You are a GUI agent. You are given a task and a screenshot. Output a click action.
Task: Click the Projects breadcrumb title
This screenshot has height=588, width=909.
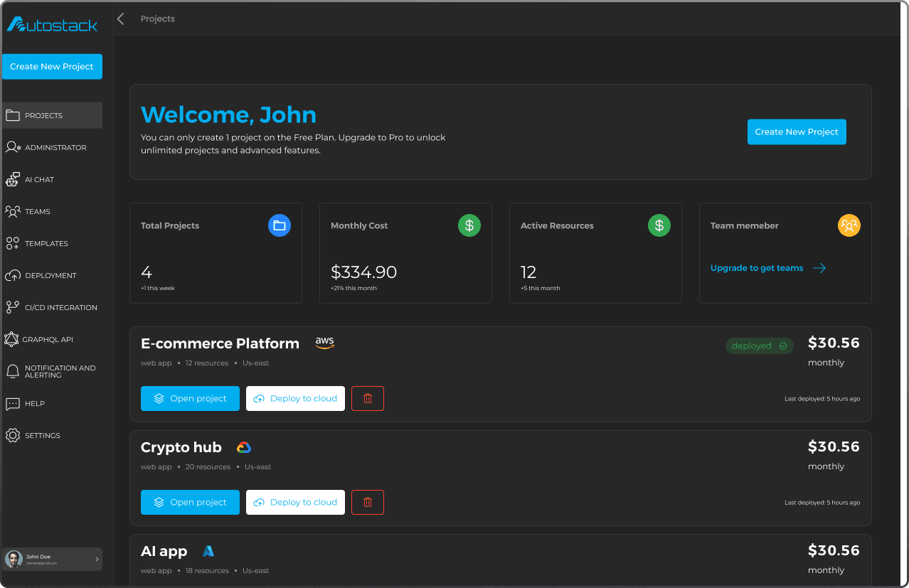pyautogui.click(x=158, y=18)
